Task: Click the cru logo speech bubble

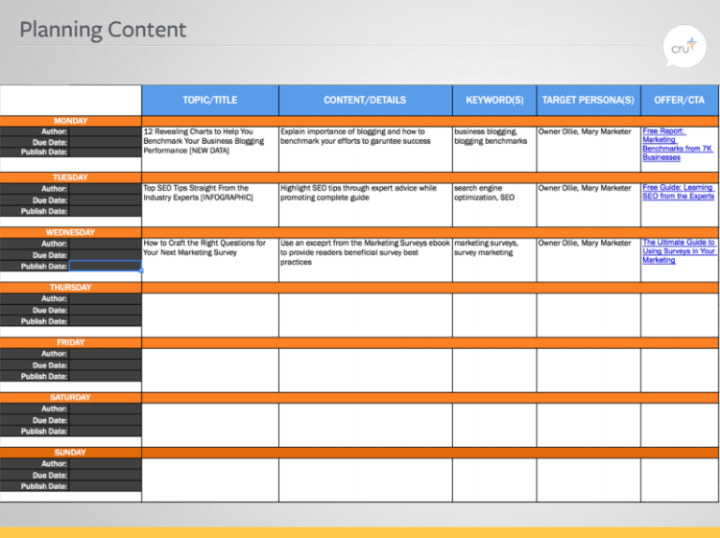Action: click(x=684, y=47)
